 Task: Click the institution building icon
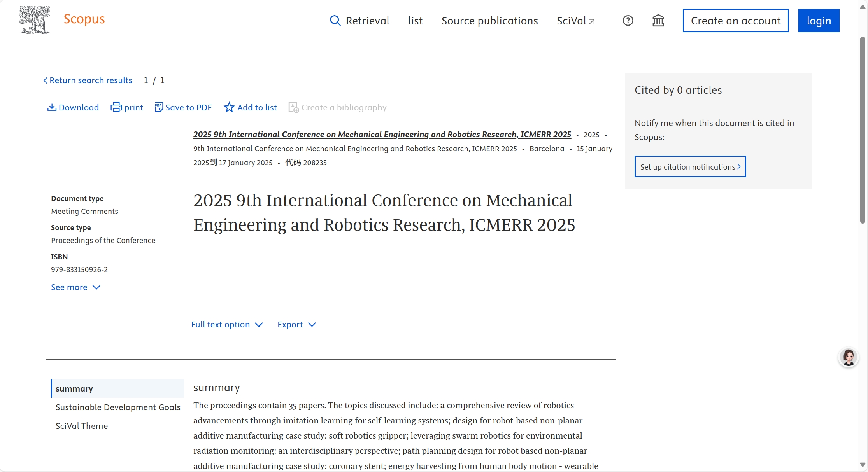pos(658,21)
